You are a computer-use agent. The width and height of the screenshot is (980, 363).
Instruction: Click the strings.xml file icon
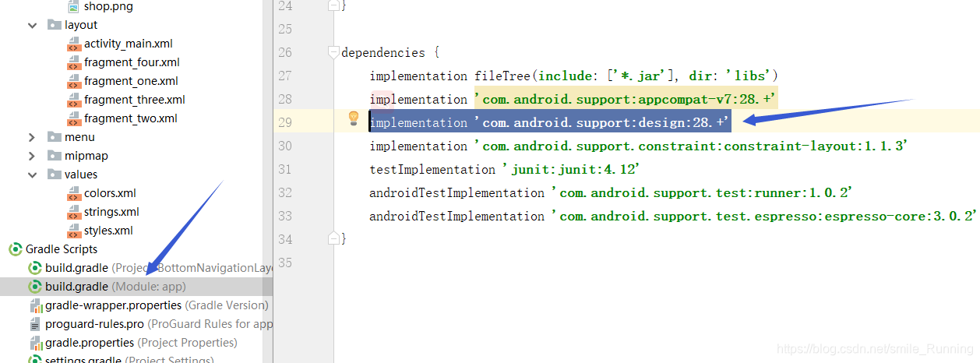[73, 212]
